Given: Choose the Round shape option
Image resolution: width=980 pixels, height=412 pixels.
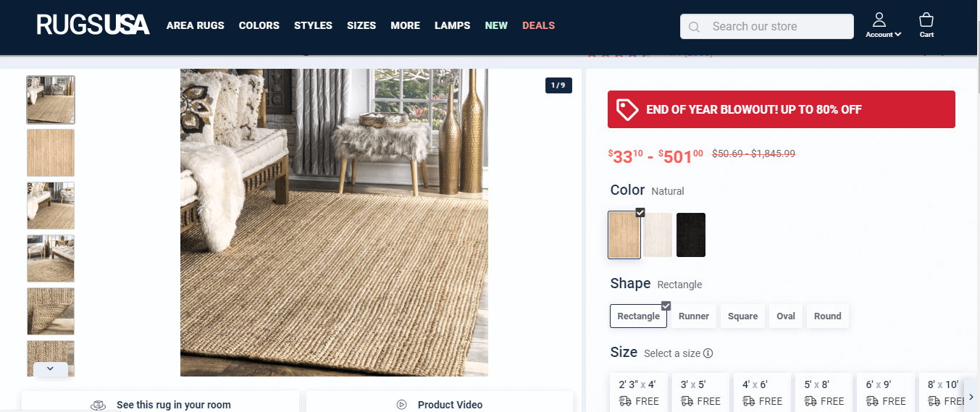Looking at the screenshot, I should click(x=828, y=316).
